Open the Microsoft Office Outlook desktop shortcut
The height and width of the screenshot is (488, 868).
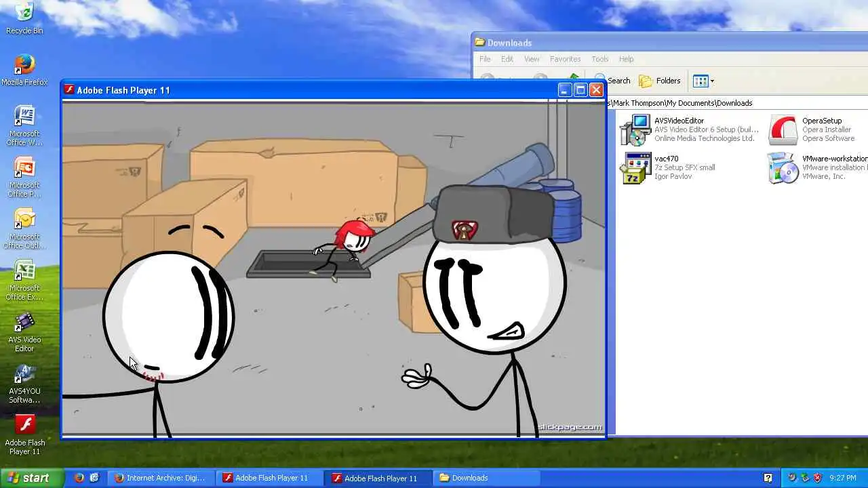tap(24, 229)
